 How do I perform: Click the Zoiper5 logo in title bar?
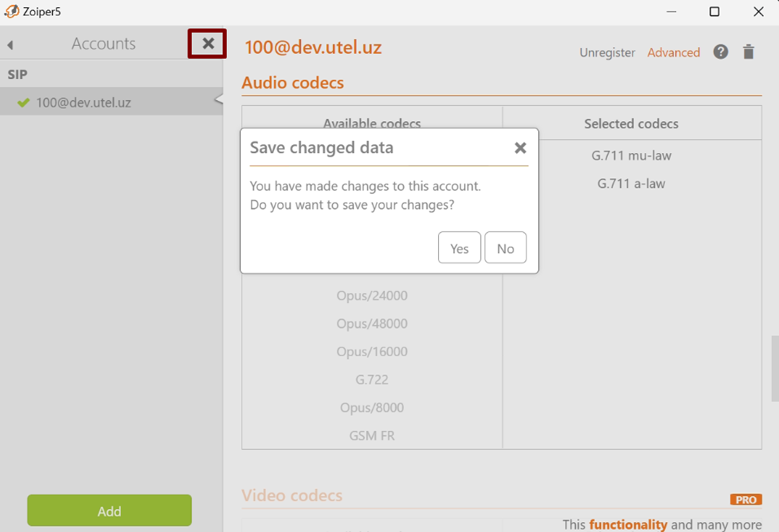pos(11,12)
